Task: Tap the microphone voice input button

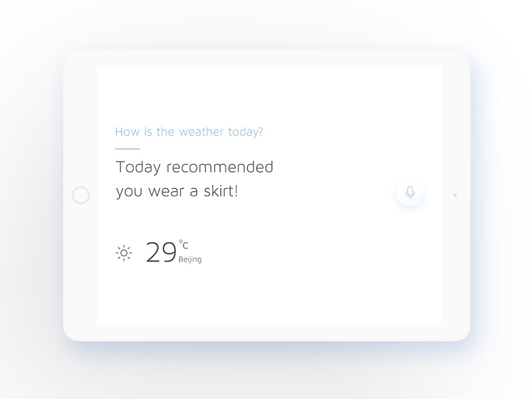Action: click(x=410, y=193)
